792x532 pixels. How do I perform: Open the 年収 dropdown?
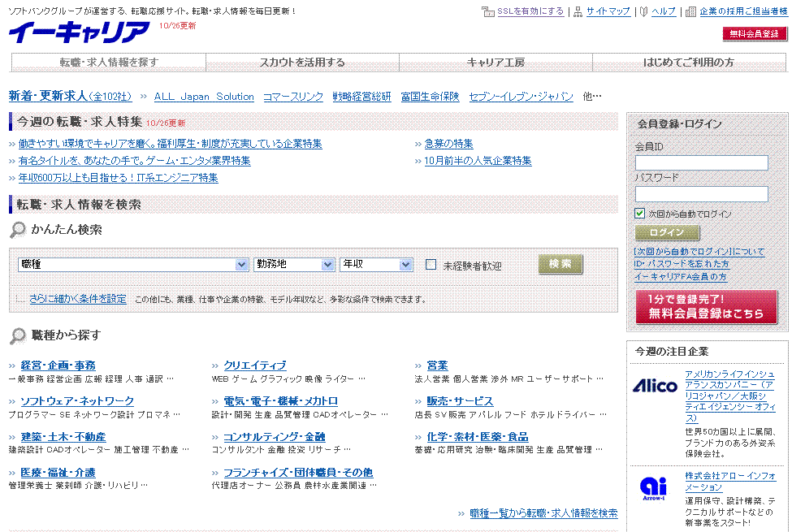click(376, 264)
